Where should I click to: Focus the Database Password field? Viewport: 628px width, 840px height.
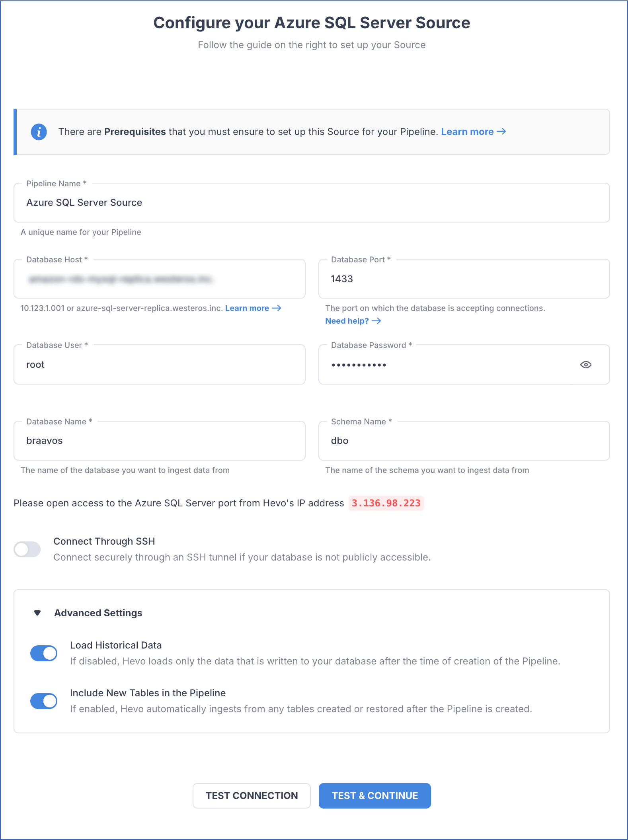coord(446,365)
